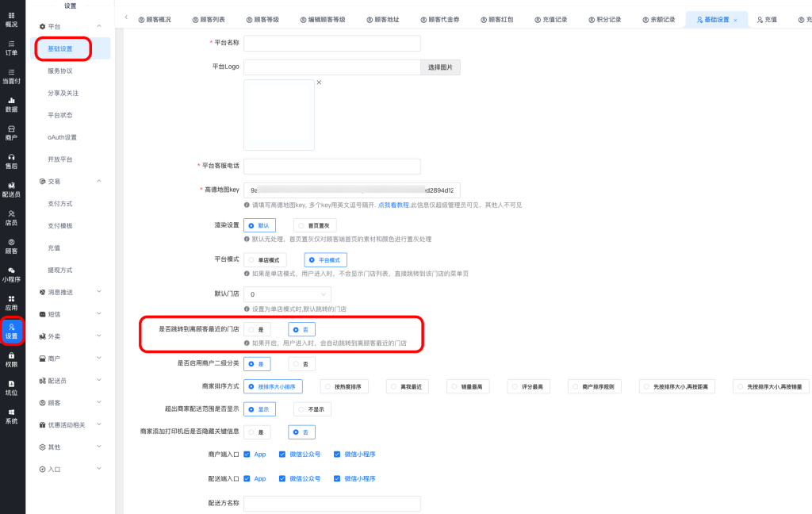The width and height of the screenshot is (812, 514).
Task: Select the 商户 merchant sidebar icon
Action: point(11,132)
